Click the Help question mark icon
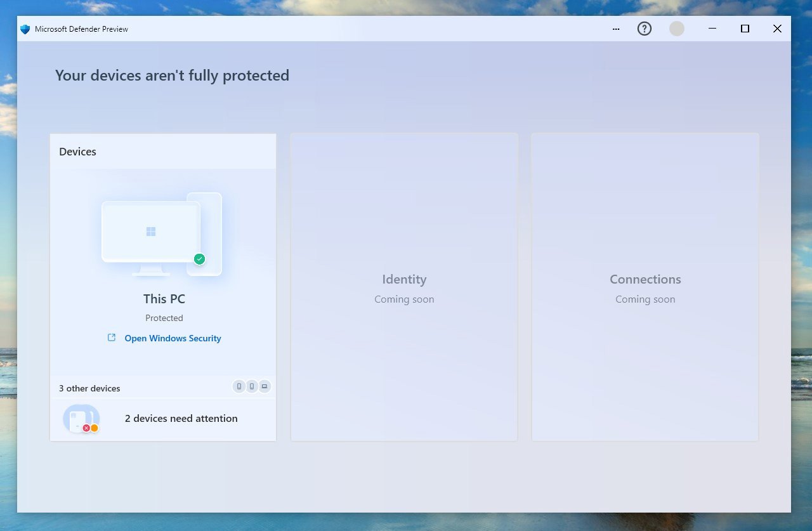 [644, 29]
